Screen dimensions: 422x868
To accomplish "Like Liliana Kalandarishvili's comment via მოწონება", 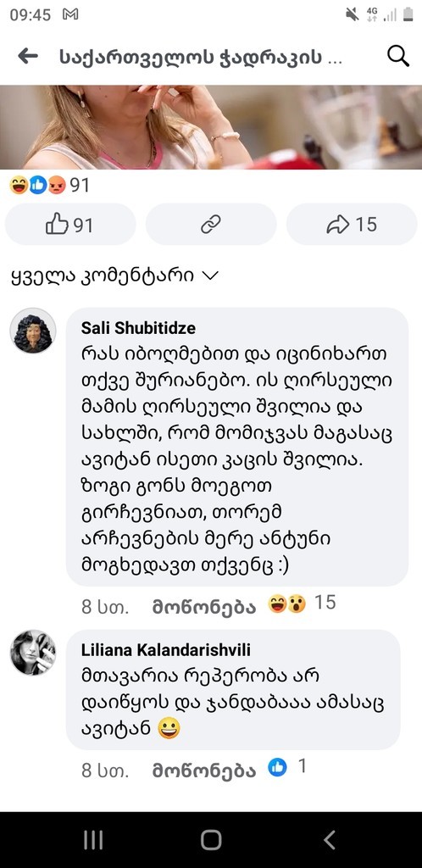I will point(204,771).
